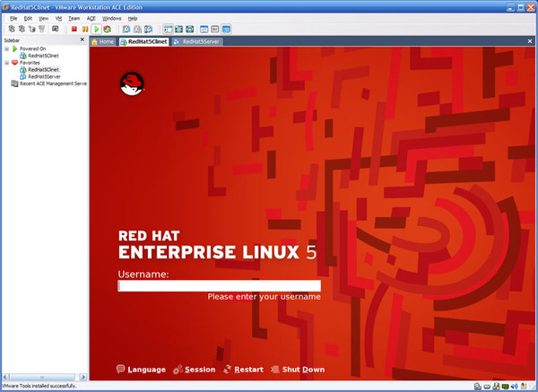Open the ACE menu
Screen dimensions: 538x392
point(91,18)
